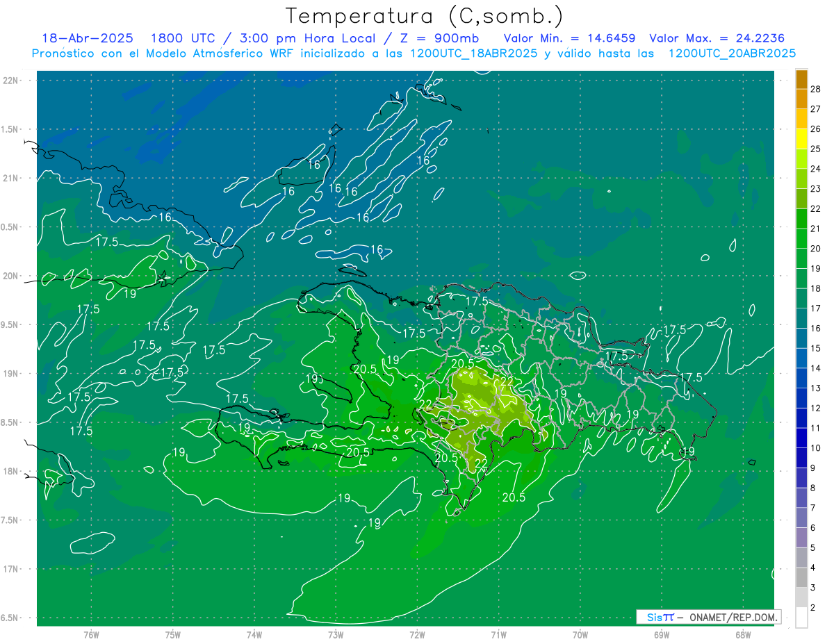834x644 pixels.
Task: Click the legend value '27'
Action: pos(815,109)
